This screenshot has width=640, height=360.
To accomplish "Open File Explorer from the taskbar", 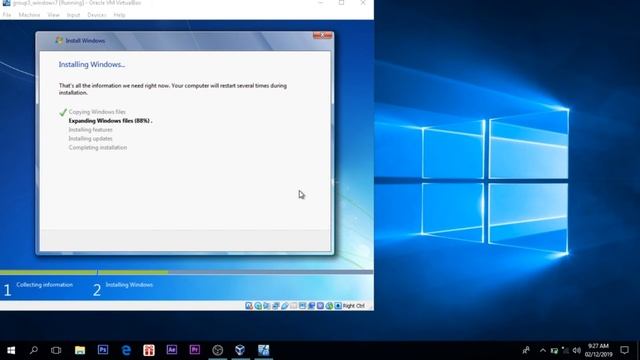I will click(x=80, y=350).
